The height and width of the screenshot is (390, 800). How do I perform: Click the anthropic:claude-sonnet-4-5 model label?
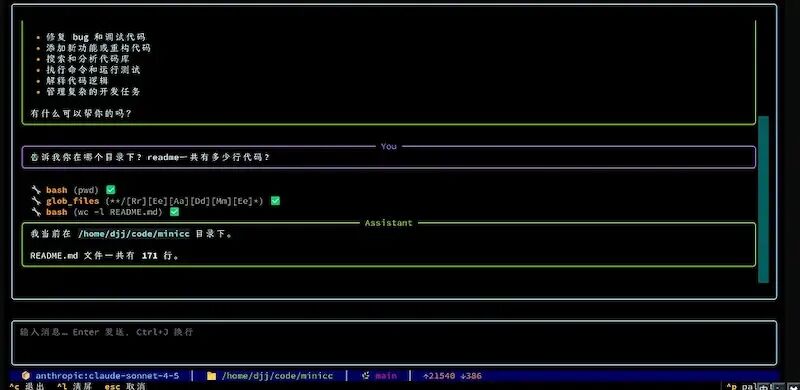click(x=107, y=376)
